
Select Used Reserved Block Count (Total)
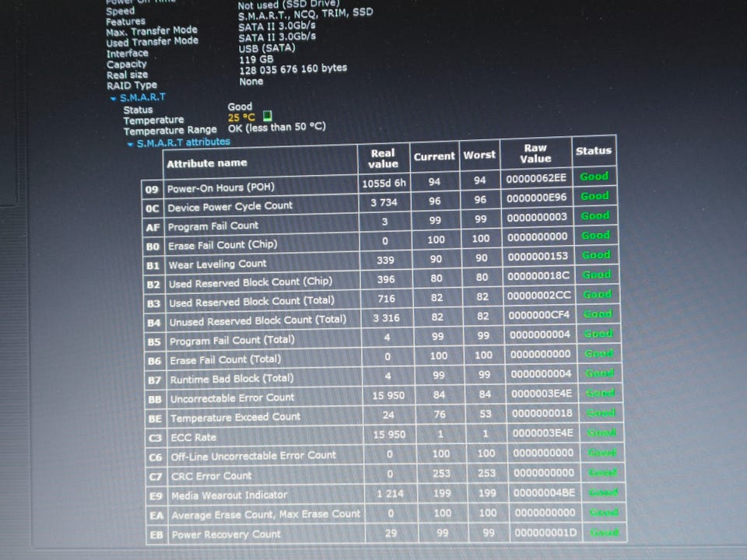(x=382, y=299)
